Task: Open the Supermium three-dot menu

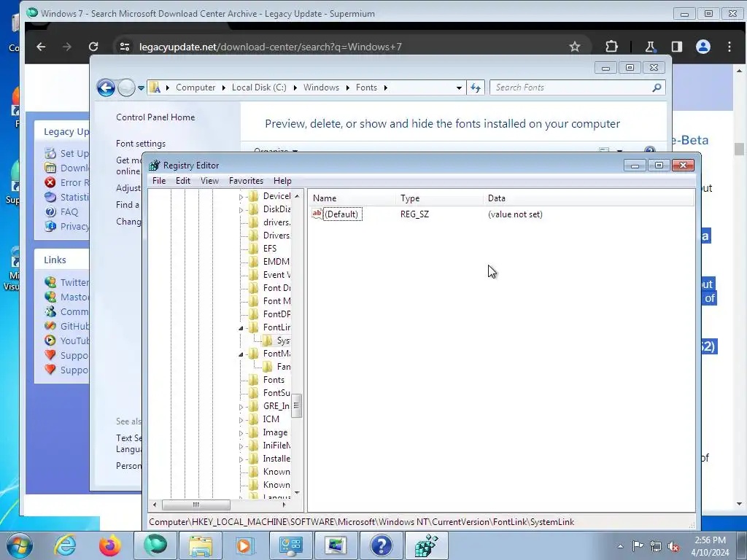Action: [x=729, y=47]
